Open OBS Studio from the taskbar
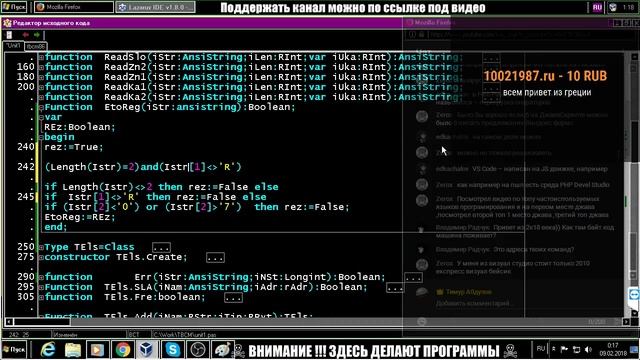The width and height of the screenshot is (640, 360). coord(198,350)
